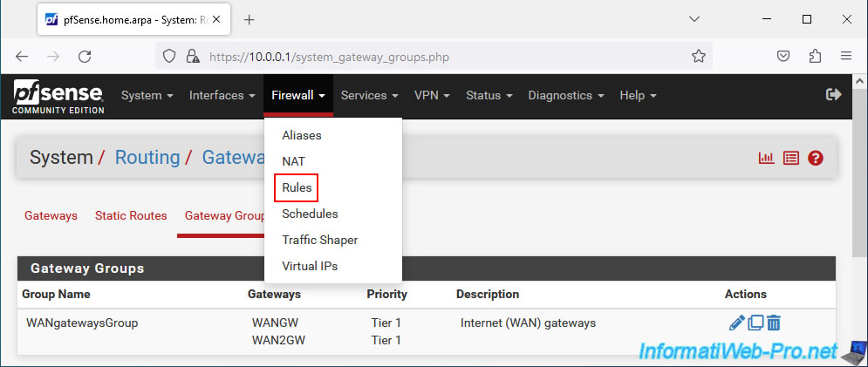Open the Gateways tab
The width and height of the screenshot is (868, 367).
click(51, 216)
